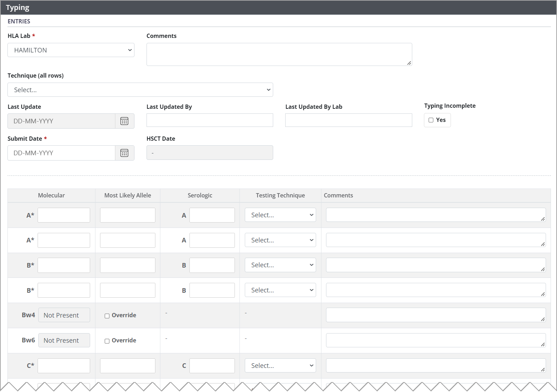Open Testing Technique dropdown in first B* row

280,265
